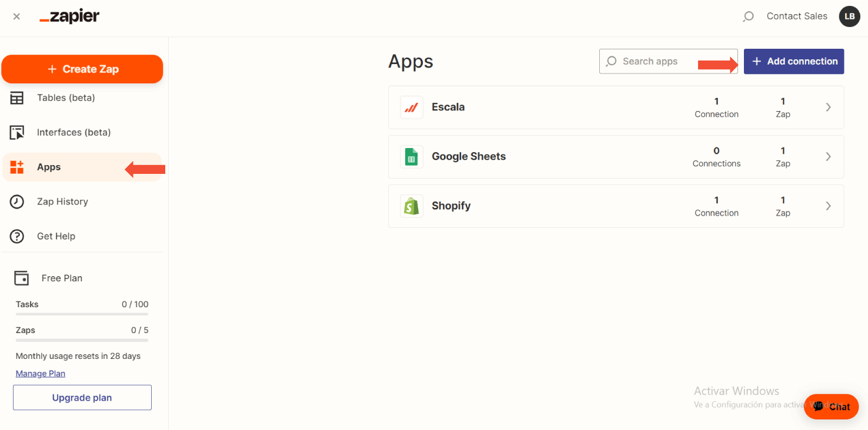Click the Upgrade plan button

tap(82, 398)
